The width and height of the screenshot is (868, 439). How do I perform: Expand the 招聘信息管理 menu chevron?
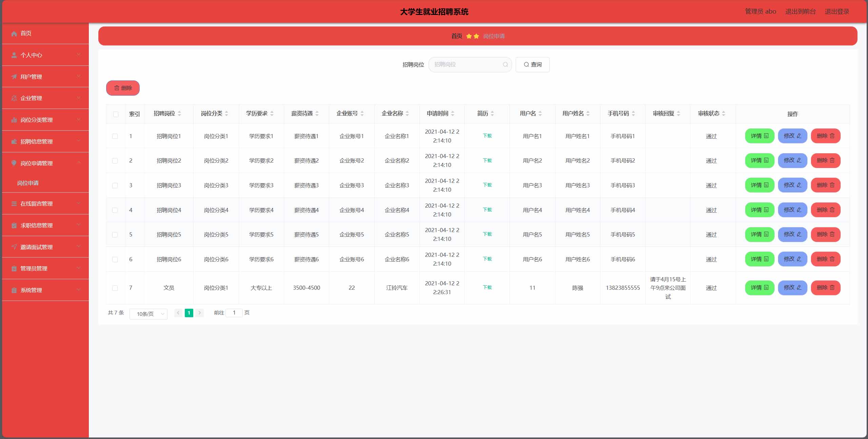(x=79, y=141)
